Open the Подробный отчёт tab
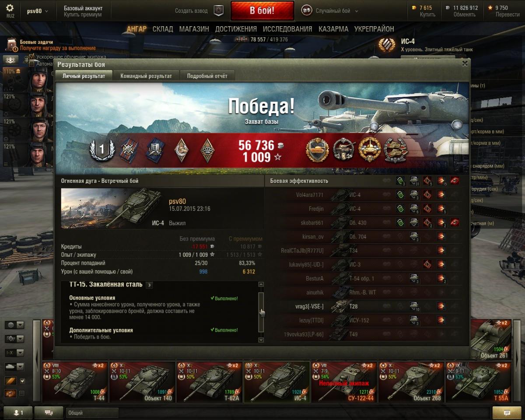The width and height of the screenshot is (525, 420). point(207,76)
